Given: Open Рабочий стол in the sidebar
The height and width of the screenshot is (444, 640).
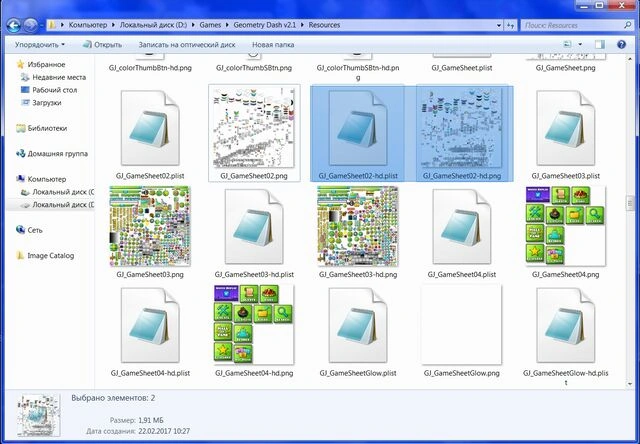Looking at the screenshot, I should click(x=49, y=90).
